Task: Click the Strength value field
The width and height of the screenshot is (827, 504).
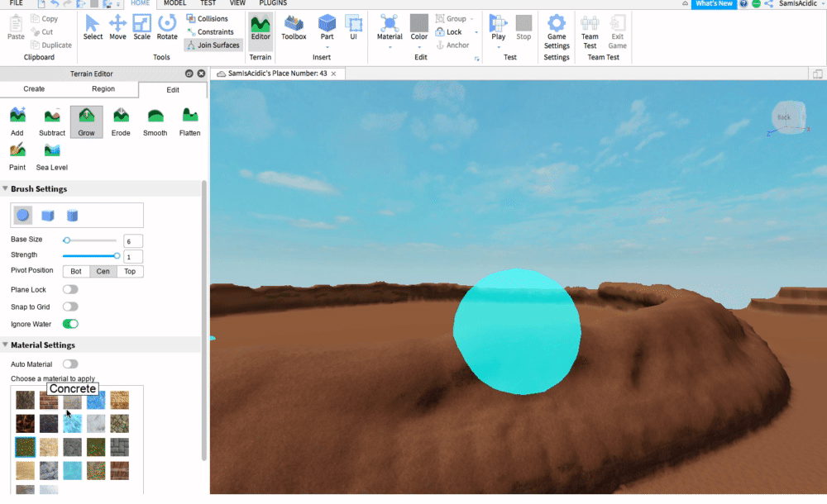Action: (133, 257)
